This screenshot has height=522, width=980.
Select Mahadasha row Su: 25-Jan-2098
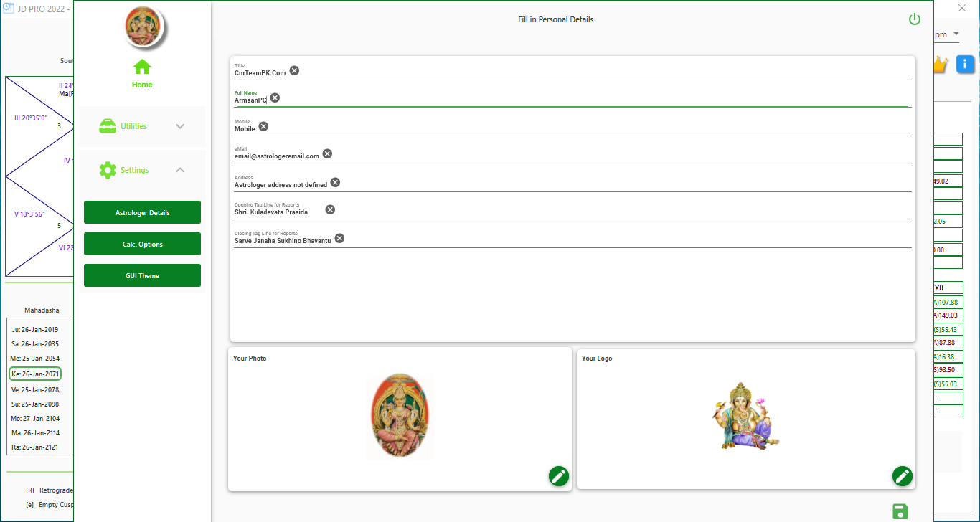pyautogui.click(x=35, y=404)
